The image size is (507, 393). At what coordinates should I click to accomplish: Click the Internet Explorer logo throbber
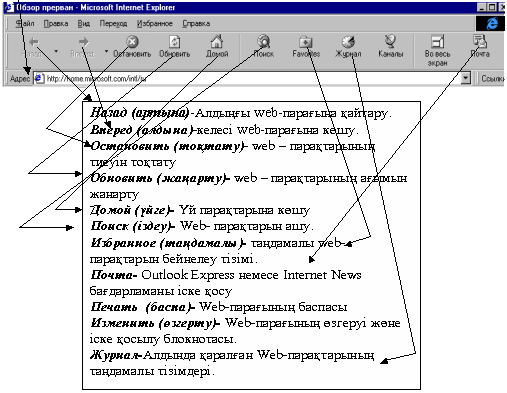point(492,23)
